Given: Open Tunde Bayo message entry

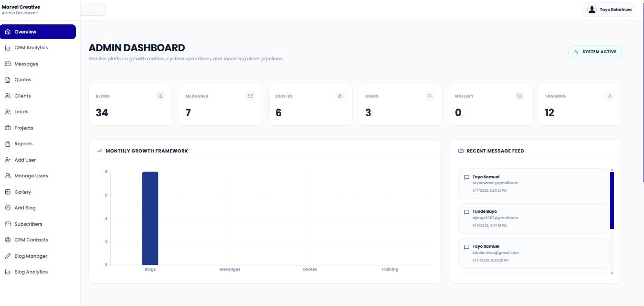Looking at the screenshot, I should 533,219.
